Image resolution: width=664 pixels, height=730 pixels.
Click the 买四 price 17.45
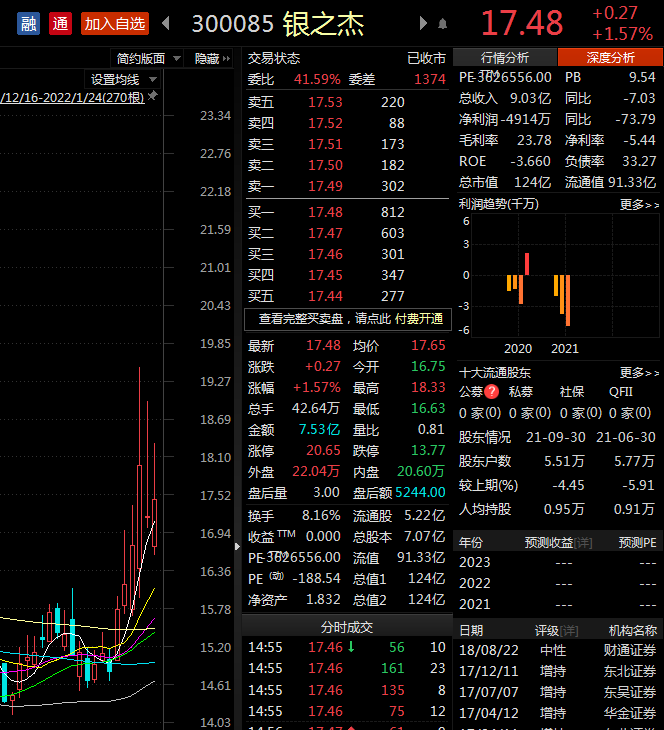coord(325,275)
